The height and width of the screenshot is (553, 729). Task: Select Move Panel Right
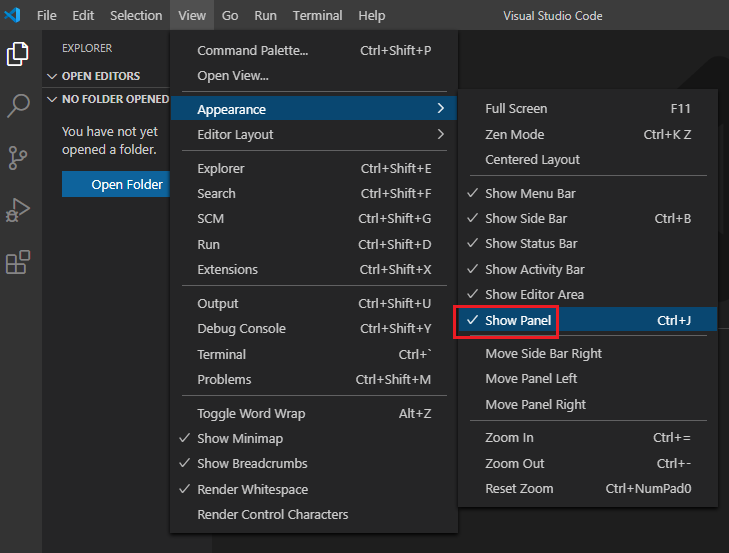click(588, 405)
